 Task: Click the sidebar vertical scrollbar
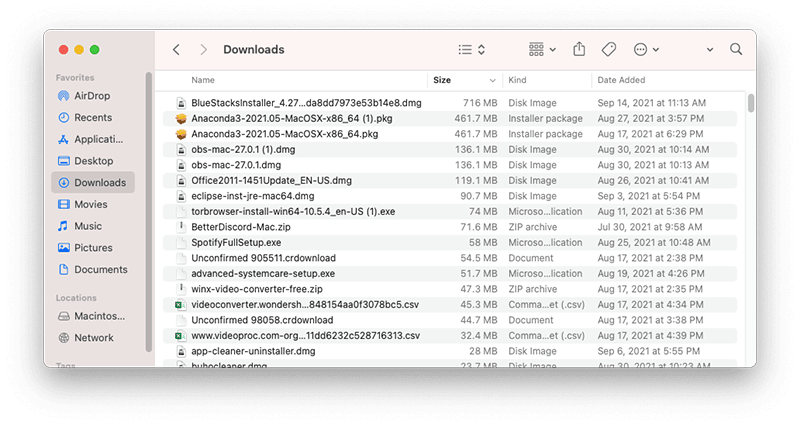(148, 212)
